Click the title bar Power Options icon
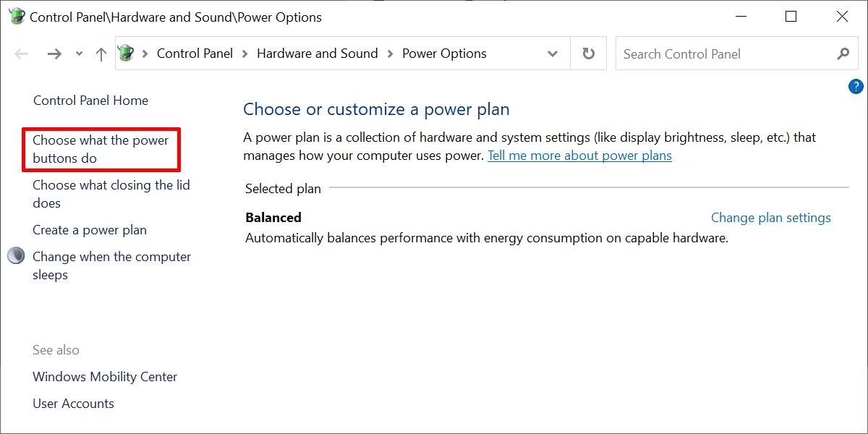Screen dimensions: 868x434 (17, 17)
